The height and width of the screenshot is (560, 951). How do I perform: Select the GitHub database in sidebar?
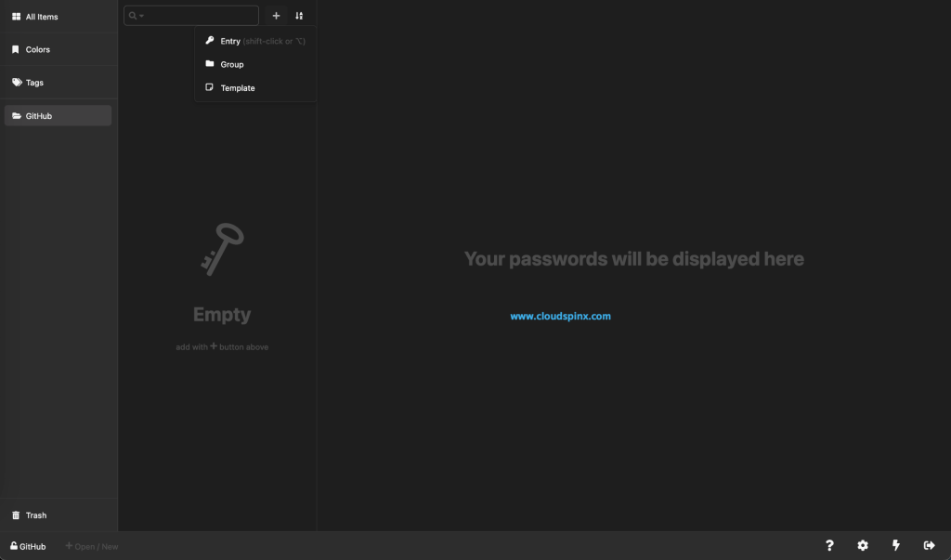click(x=37, y=115)
